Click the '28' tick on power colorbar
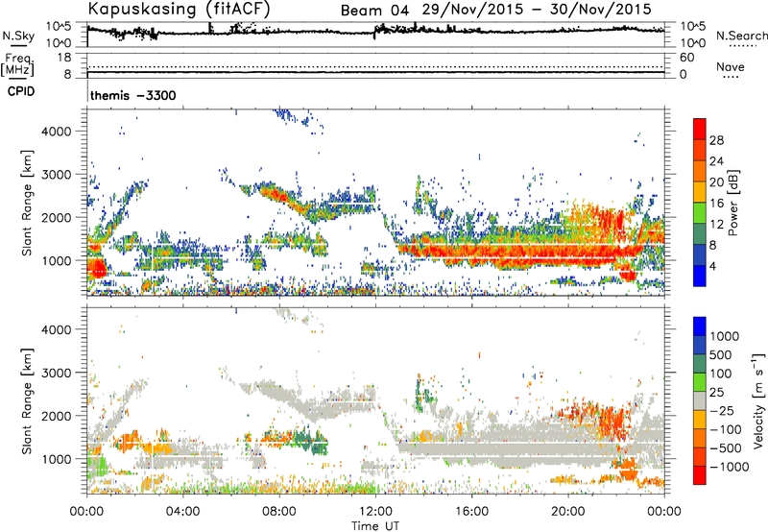 coord(716,140)
